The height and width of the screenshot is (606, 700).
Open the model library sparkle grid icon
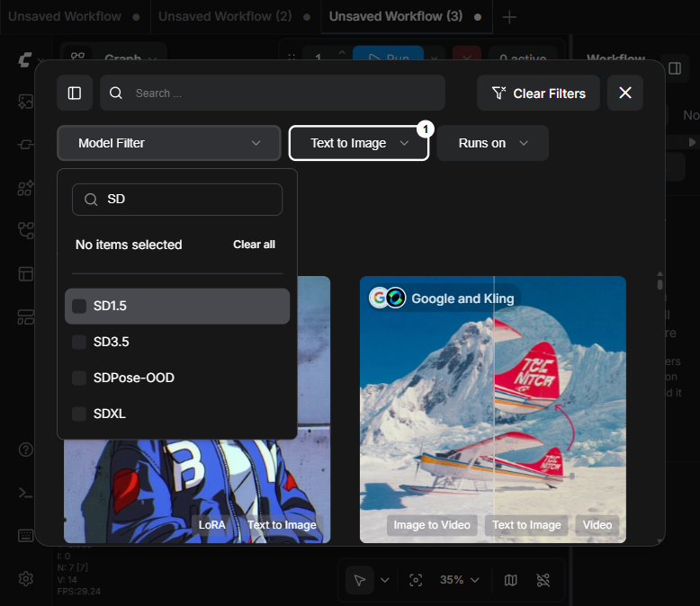click(x=25, y=188)
